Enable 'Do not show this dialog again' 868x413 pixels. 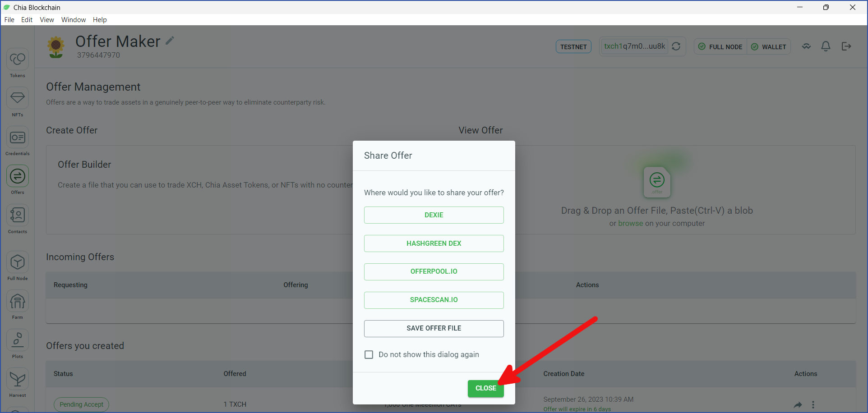click(369, 355)
